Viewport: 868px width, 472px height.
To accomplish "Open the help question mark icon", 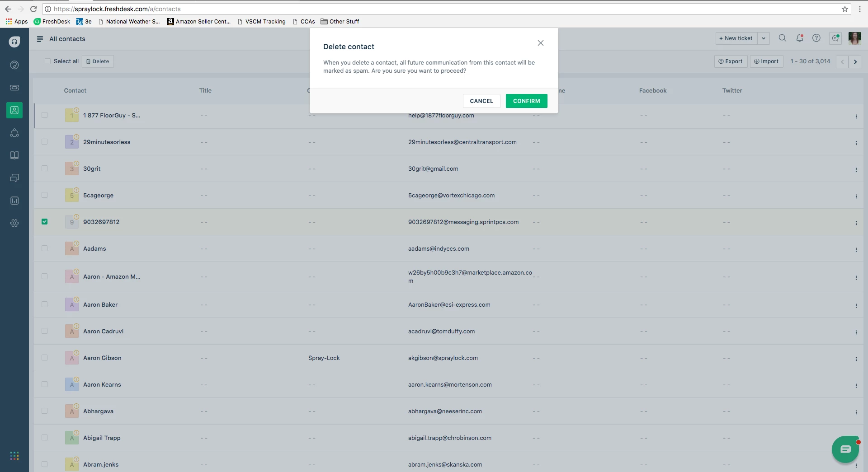I will pos(816,38).
